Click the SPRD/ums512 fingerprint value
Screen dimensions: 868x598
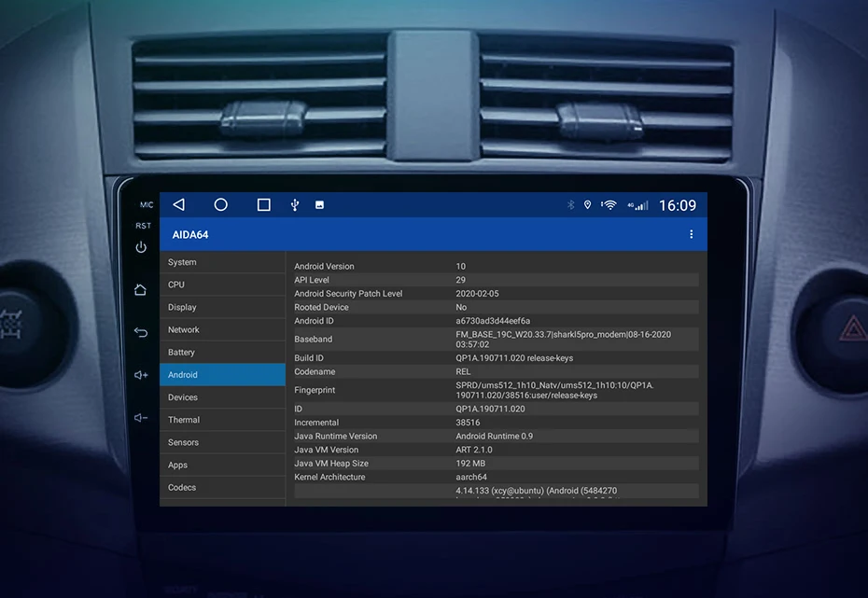pyautogui.click(x=554, y=390)
